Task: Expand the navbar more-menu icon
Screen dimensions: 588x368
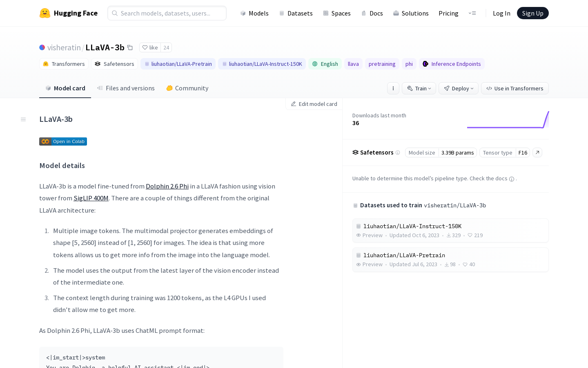Action: point(472,13)
